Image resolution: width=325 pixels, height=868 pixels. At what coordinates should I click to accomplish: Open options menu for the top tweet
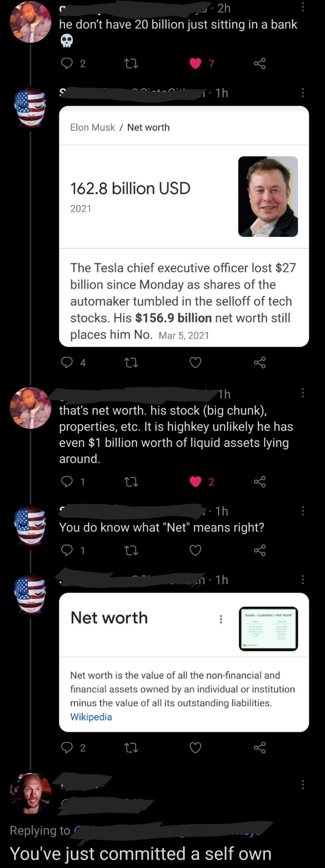click(303, 7)
